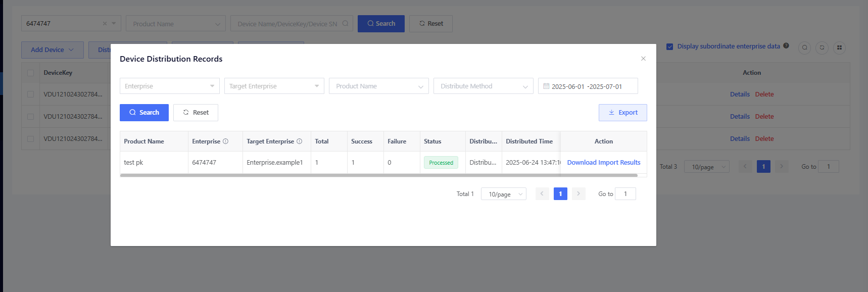Click the round refresh icon in background toolbar
This screenshot has width=868, height=292.
pyautogui.click(x=822, y=47)
